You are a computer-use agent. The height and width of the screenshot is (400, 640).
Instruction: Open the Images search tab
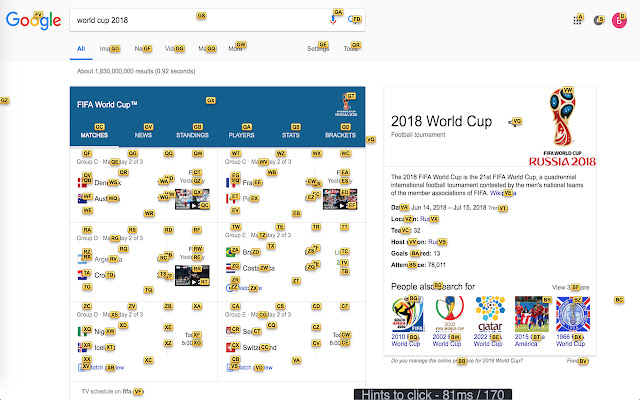pyautogui.click(x=109, y=48)
